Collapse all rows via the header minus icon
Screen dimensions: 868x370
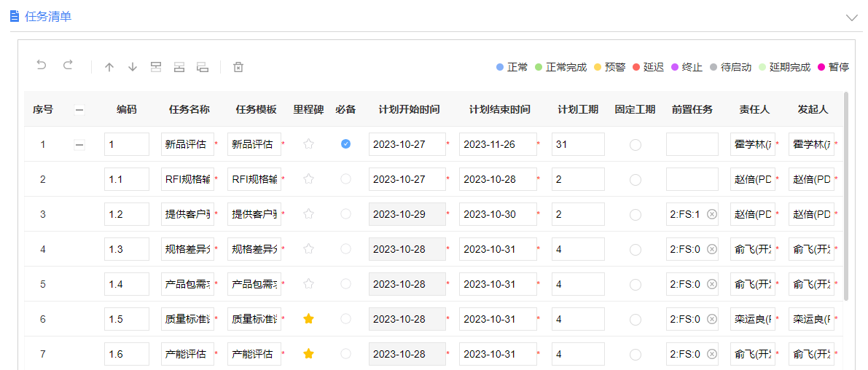tap(79, 110)
